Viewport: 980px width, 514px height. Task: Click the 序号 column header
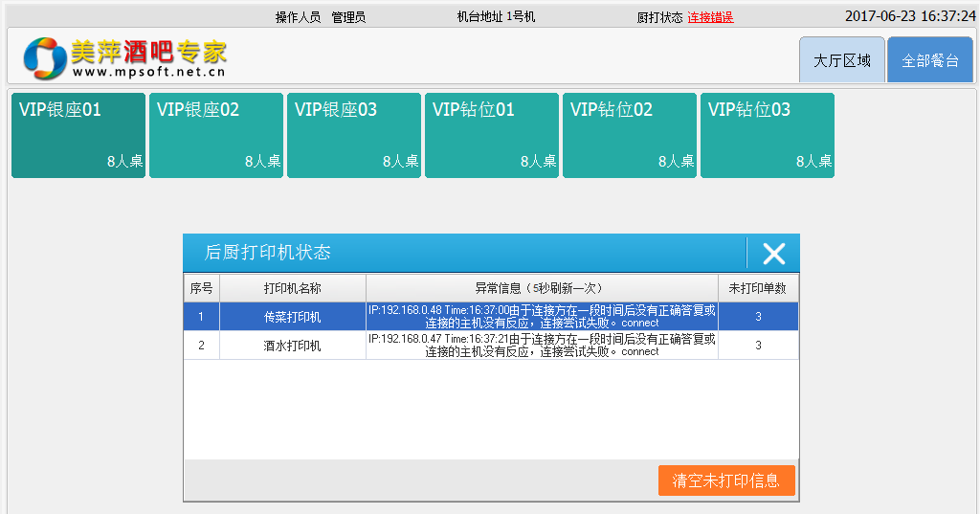(x=201, y=288)
